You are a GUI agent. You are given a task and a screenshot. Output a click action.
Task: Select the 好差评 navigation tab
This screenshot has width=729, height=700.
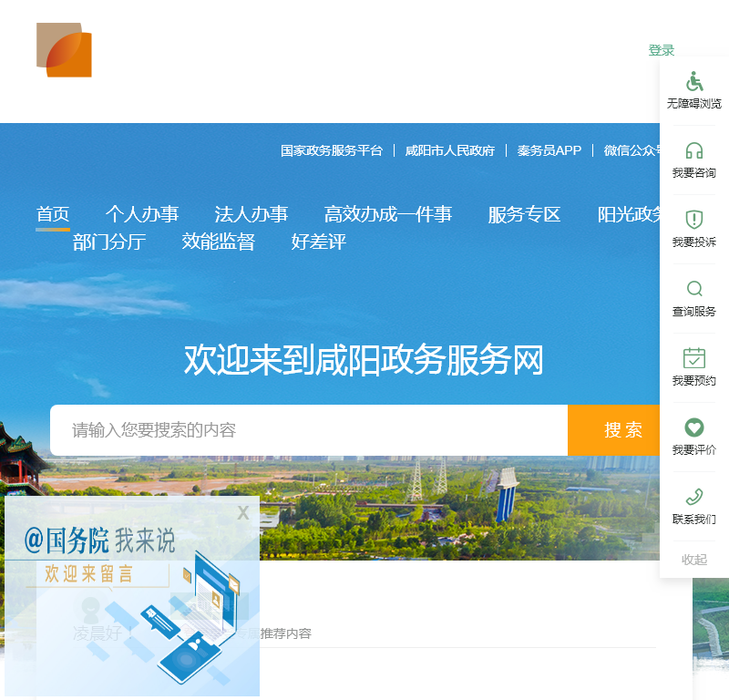pos(319,242)
